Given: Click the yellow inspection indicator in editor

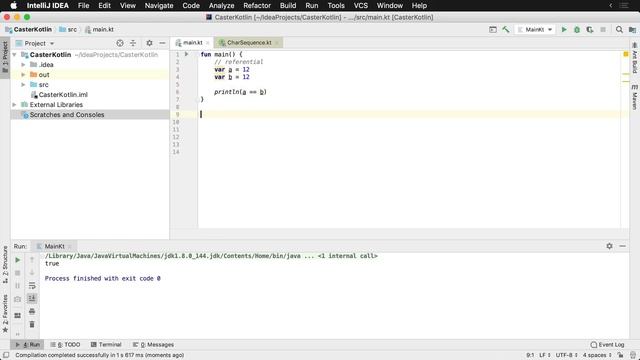Looking at the screenshot, I should 626,54.
